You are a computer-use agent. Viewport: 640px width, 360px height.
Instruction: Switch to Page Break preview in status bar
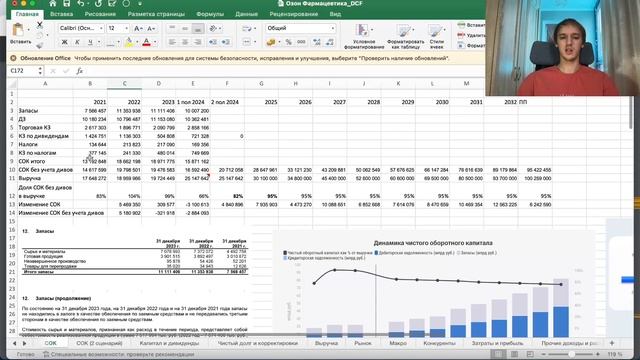[x=530, y=354]
